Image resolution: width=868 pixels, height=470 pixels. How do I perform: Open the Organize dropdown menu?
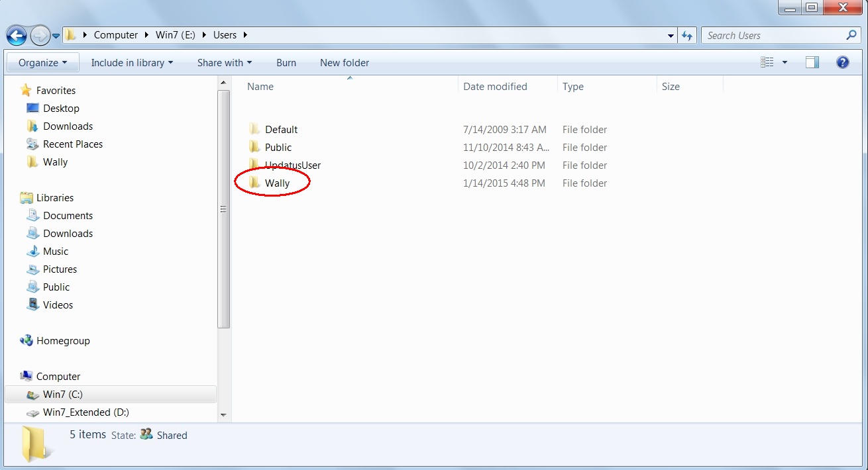click(42, 63)
